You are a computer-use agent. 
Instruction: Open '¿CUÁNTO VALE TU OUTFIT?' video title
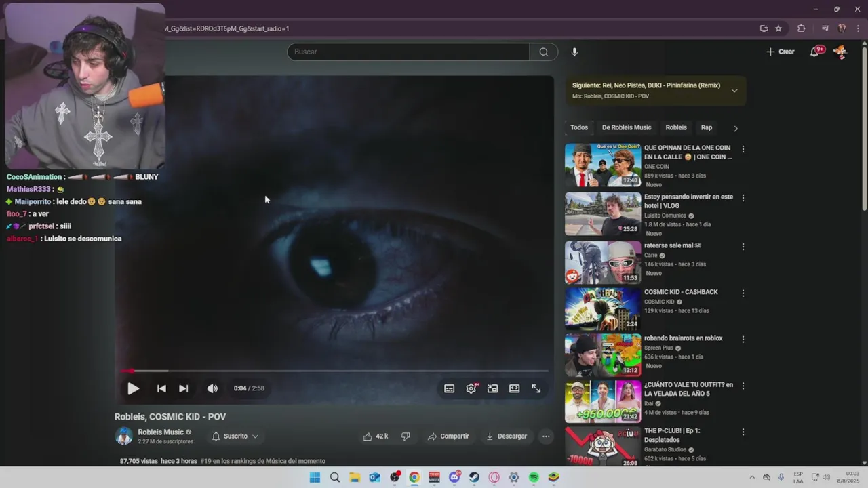click(688, 389)
